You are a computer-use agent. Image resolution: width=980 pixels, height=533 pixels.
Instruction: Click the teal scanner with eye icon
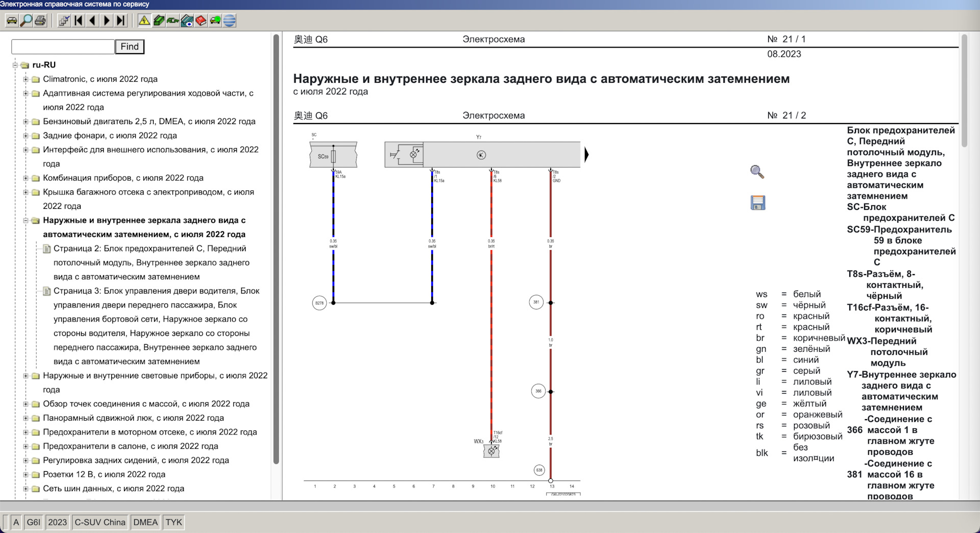point(187,21)
